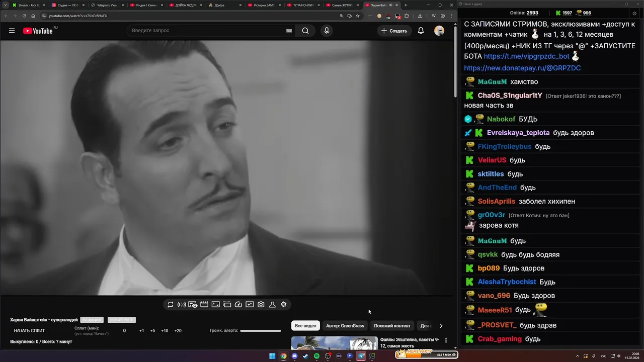Add +1 minute to split
Image resolution: width=644 pixels, height=362 pixels.
click(x=141, y=331)
